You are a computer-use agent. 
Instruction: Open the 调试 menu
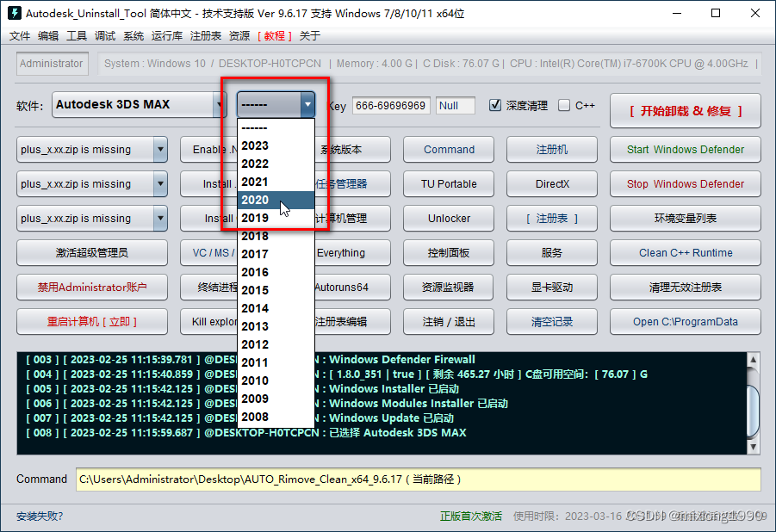pyautogui.click(x=105, y=36)
